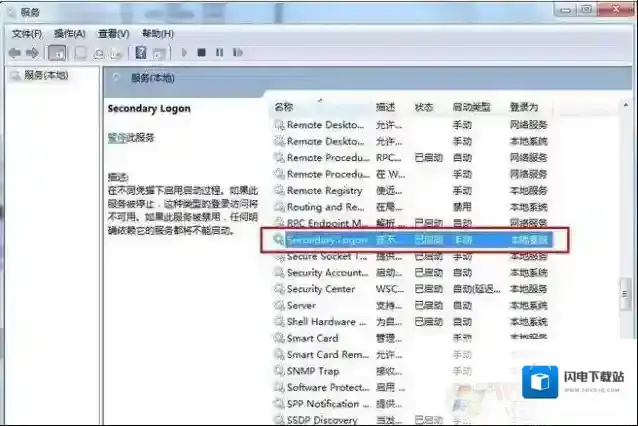This screenshot has height=426, width=638.
Task: Toggle the console tree toolbar icon
Action: 58,52
